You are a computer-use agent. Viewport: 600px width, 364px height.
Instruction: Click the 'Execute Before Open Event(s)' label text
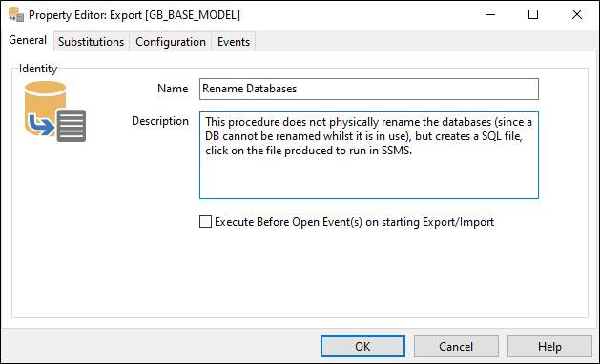[x=354, y=222]
